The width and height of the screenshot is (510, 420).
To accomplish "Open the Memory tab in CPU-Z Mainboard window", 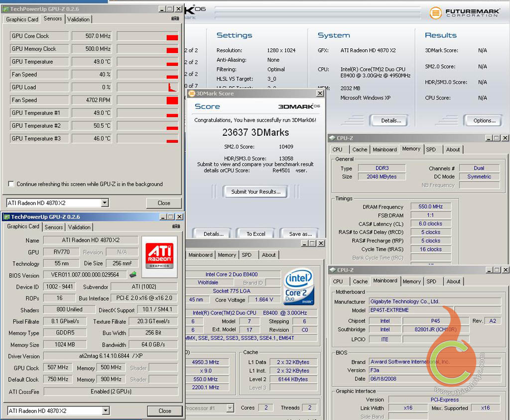I will click(412, 282).
